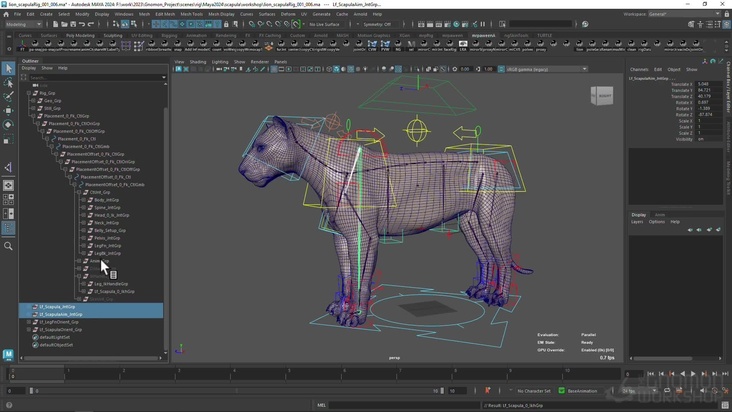Click the Maya home icon in menu bar
The height and width of the screenshot is (412, 732).
(8, 14)
